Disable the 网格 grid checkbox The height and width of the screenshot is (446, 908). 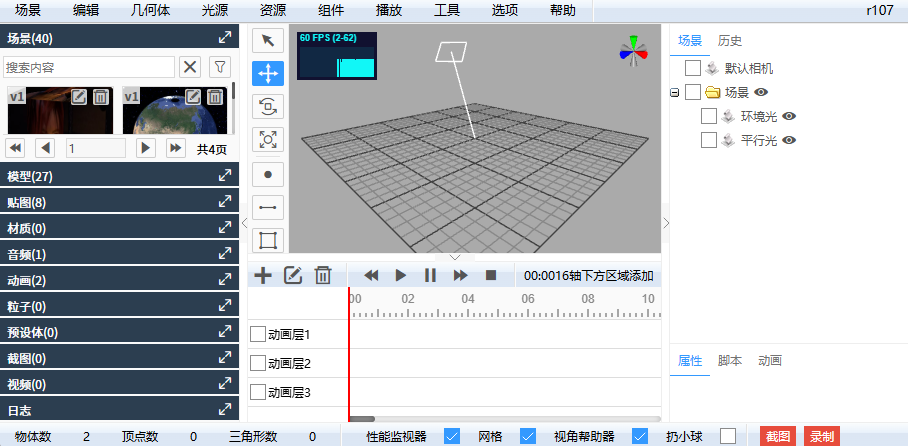click(528, 436)
